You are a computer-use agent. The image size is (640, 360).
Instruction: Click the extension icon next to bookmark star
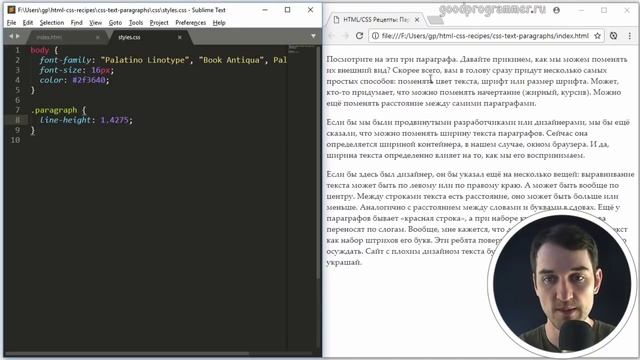[613, 36]
